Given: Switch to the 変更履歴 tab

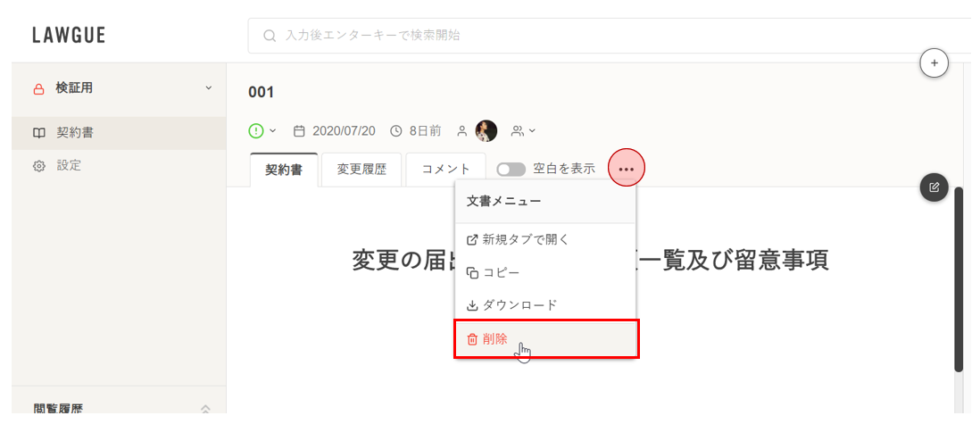Looking at the screenshot, I should pos(361,169).
